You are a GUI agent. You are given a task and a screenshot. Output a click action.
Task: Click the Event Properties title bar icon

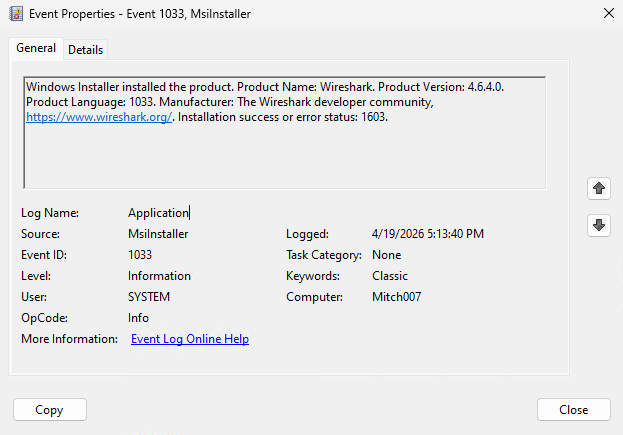coord(15,14)
